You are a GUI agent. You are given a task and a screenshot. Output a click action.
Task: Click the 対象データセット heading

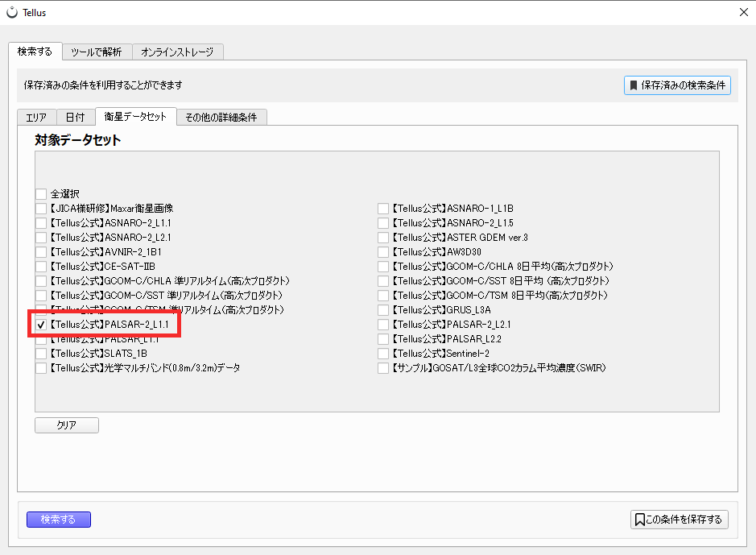pyautogui.click(x=77, y=140)
